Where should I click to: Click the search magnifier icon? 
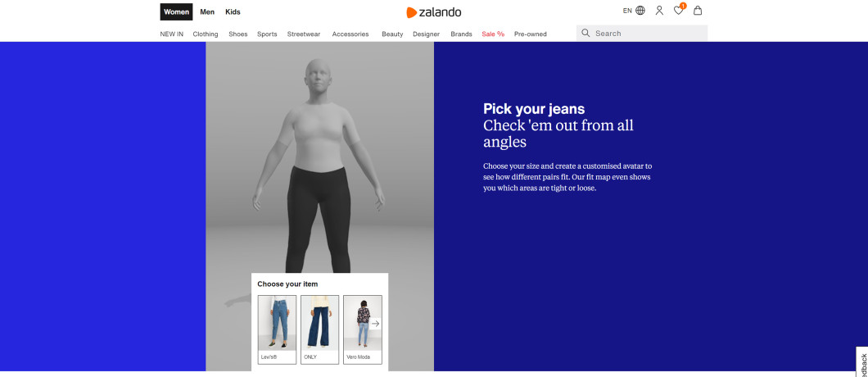pos(585,34)
